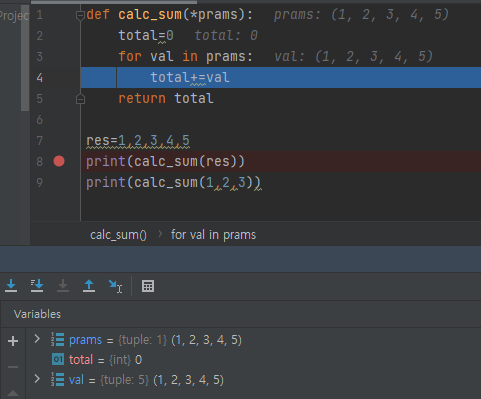Click the tuple icon beside prams variable
Image resolution: width=481 pixels, height=399 pixels.
(58, 340)
